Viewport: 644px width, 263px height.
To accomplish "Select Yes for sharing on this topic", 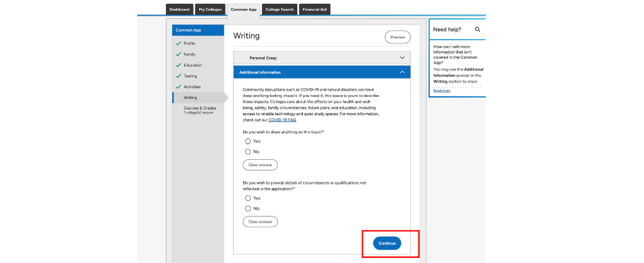I will (x=248, y=141).
